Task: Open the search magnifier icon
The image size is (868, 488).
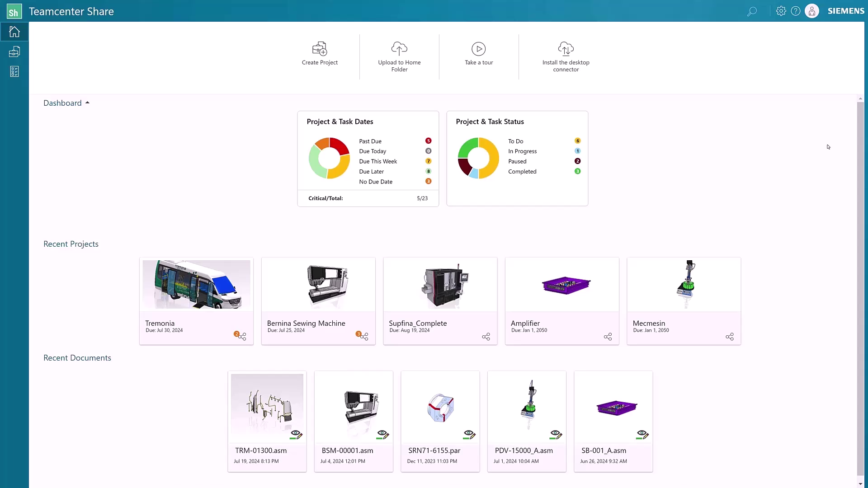Action: (752, 11)
